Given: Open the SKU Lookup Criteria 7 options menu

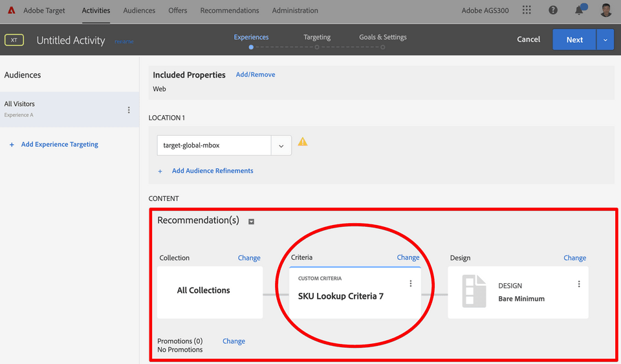Looking at the screenshot, I should coord(411,283).
